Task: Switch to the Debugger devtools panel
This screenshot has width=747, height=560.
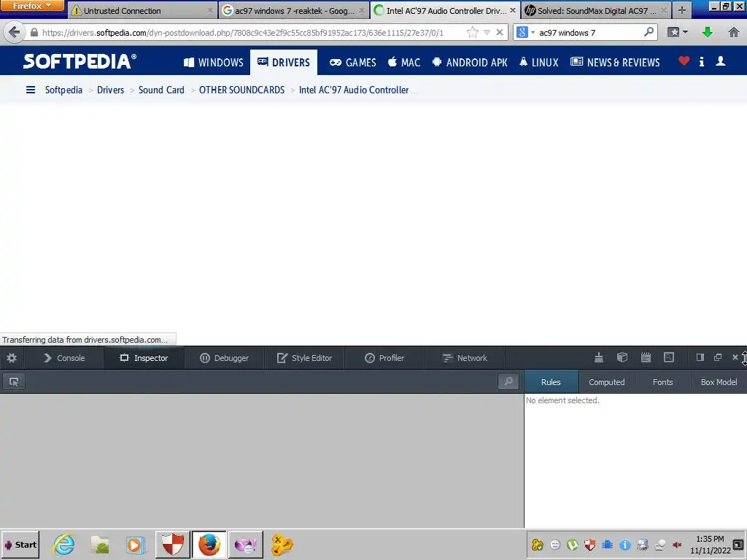Action: click(x=224, y=358)
